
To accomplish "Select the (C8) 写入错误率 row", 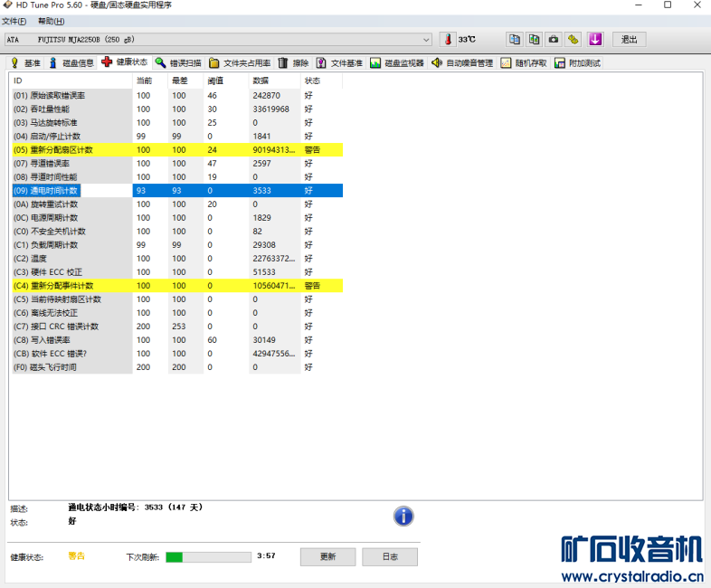I will pos(177,340).
